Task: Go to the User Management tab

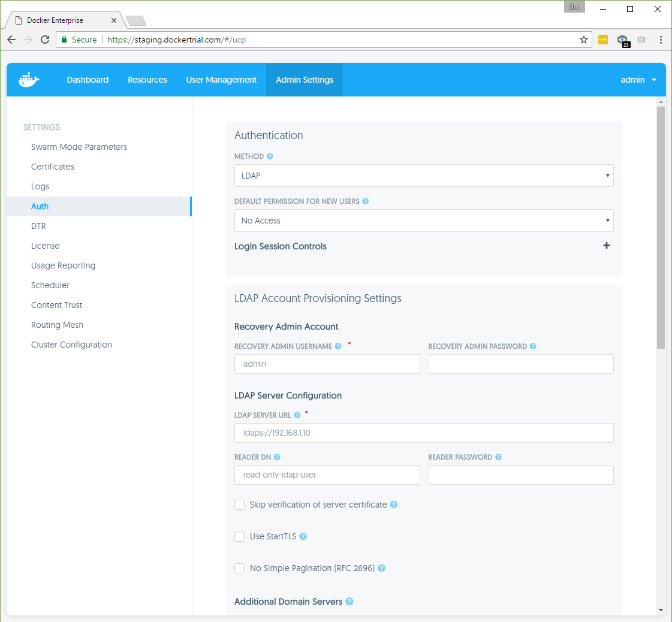Action: click(221, 80)
